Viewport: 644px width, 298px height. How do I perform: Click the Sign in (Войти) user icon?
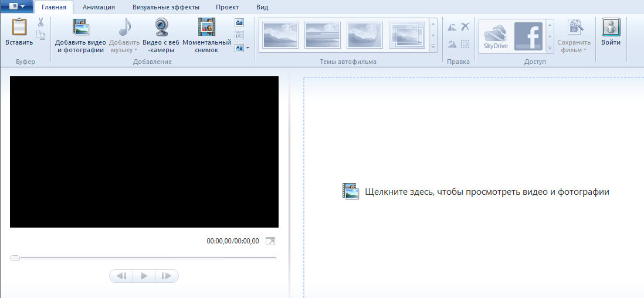click(x=611, y=28)
